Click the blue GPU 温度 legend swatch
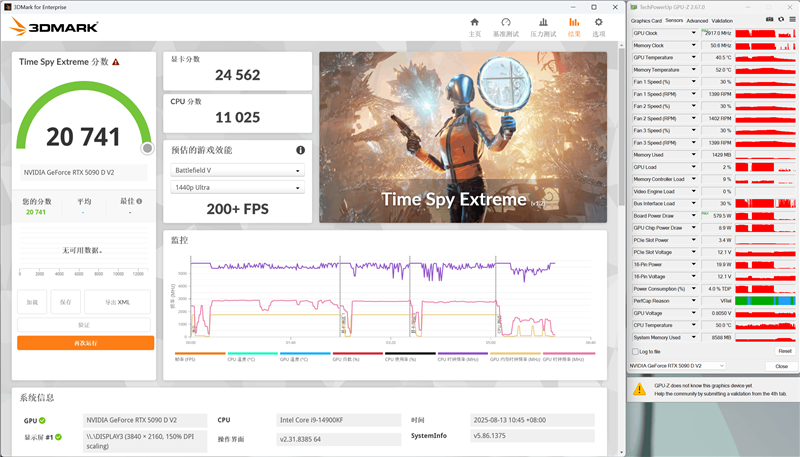 click(x=305, y=353)
